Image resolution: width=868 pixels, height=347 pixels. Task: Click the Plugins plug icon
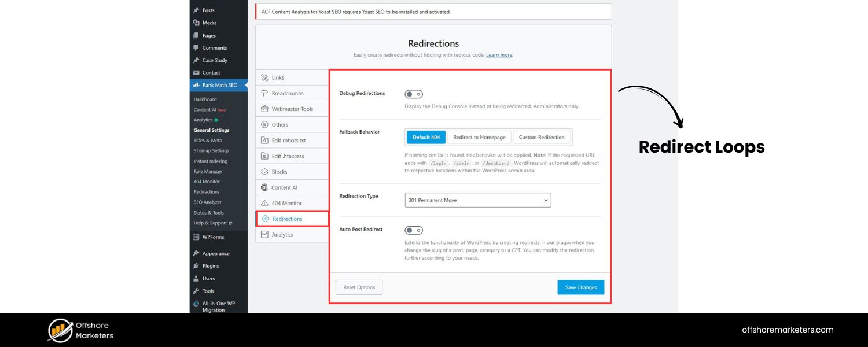tap(196, 266)
